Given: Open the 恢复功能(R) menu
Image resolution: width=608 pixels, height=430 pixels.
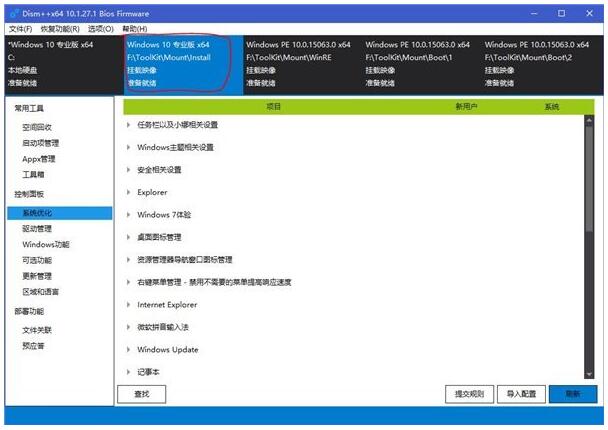Looking at the screenshot, I should [60, 29].
